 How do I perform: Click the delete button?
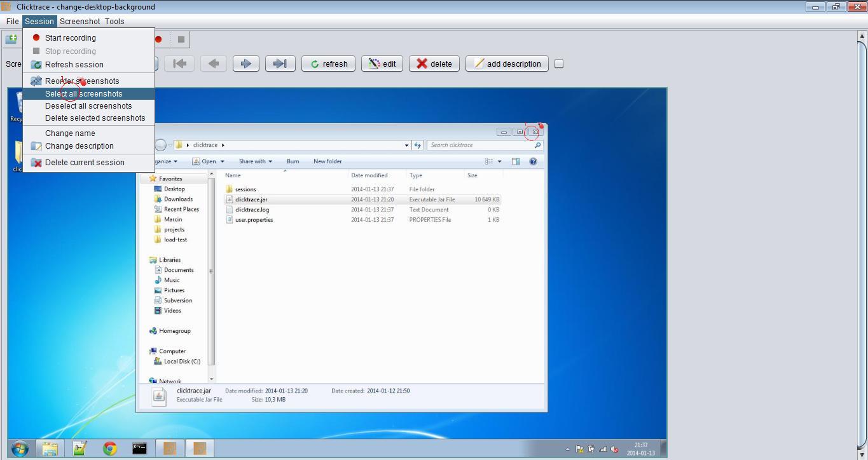pyautogui.click(x=434, y=64)
